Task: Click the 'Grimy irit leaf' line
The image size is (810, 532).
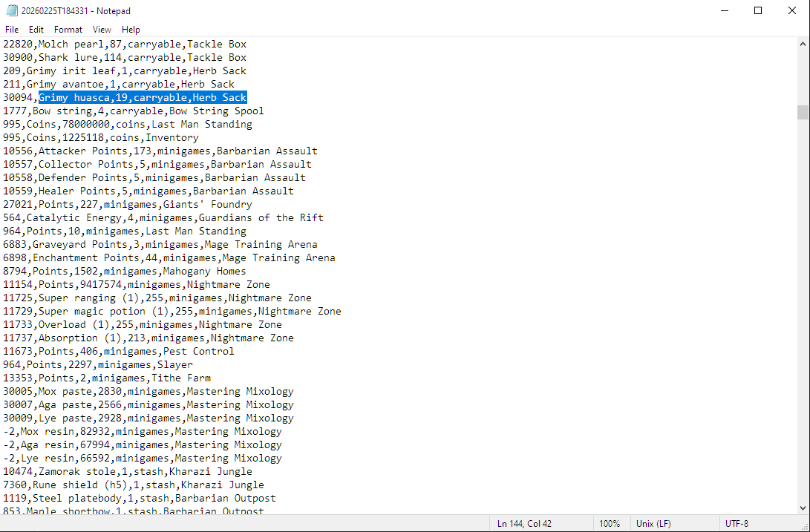Action: click(125, 70)
